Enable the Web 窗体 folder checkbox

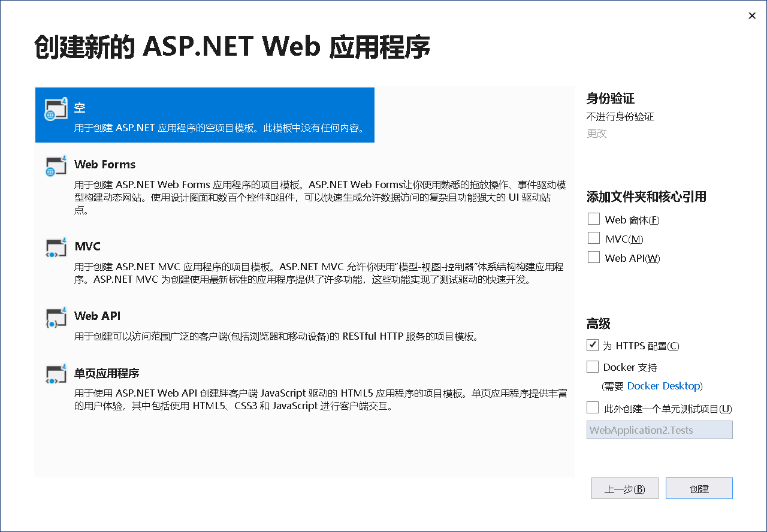pyautogui.click(x=593, y=218)
